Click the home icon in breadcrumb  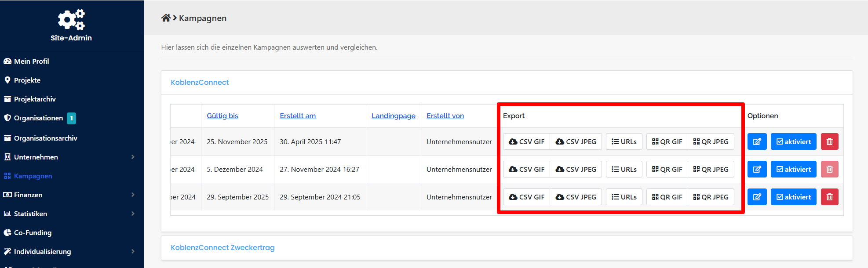tap(165, 18)
